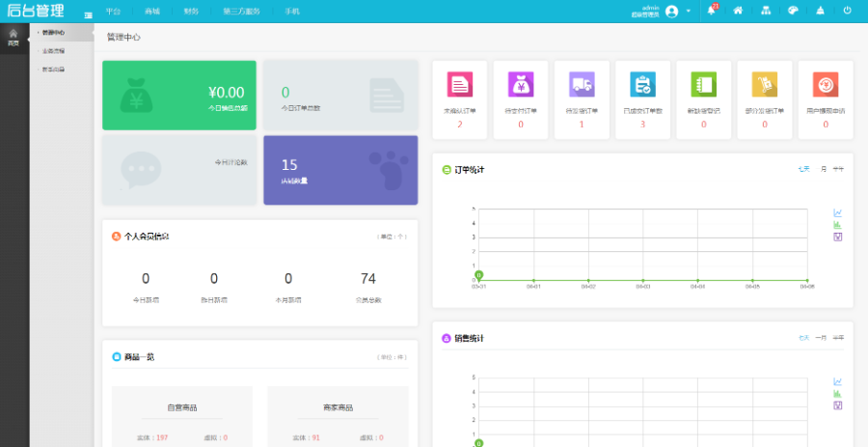This screenshot has height=447, width=868.
Task: Open the 待发货订单 truck icon
Action: pyautogui.click(x=582, y=85)
